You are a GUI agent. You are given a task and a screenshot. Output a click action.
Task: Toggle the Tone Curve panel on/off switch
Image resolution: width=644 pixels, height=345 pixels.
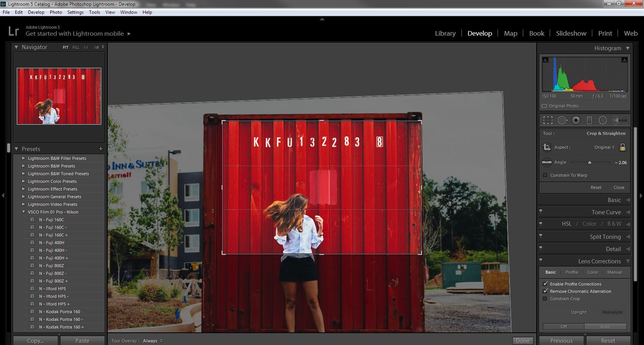coord(541,211)
